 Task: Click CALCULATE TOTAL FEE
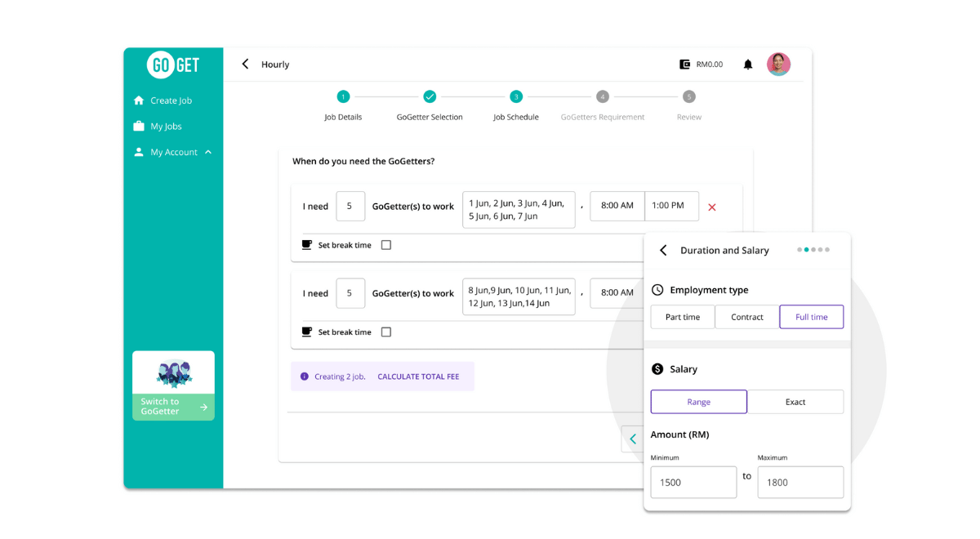pos(418,376)
